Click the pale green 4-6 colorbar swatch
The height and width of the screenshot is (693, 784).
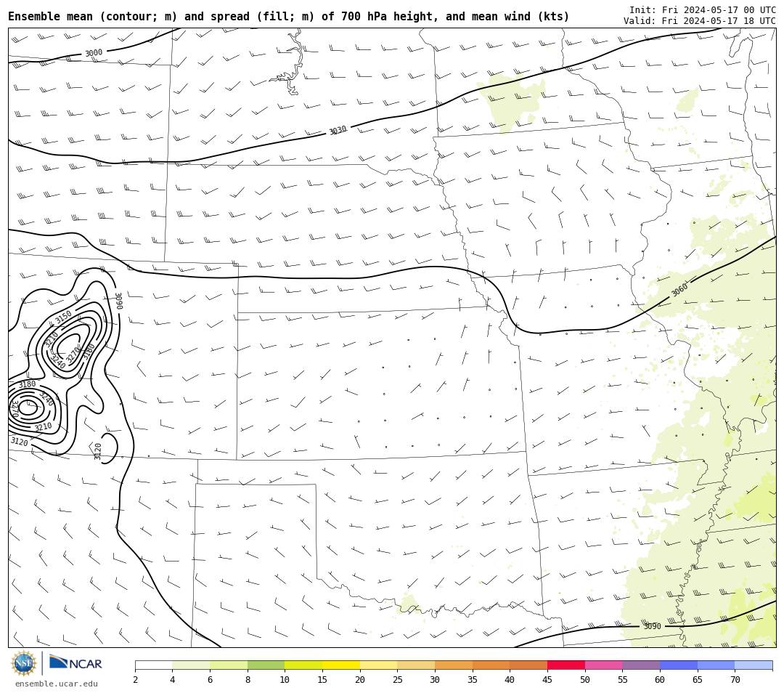[x=191, y=665]
